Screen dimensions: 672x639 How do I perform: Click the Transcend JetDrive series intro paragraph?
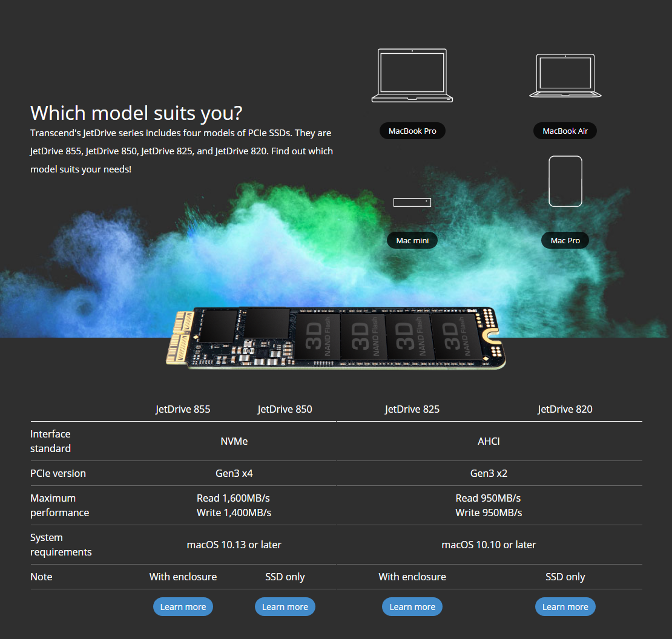(182, 151)
